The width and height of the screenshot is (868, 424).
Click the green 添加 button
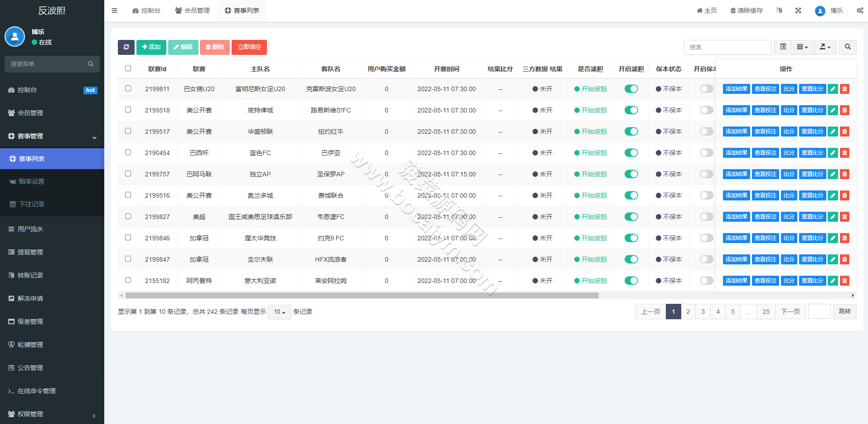point(151,47)
